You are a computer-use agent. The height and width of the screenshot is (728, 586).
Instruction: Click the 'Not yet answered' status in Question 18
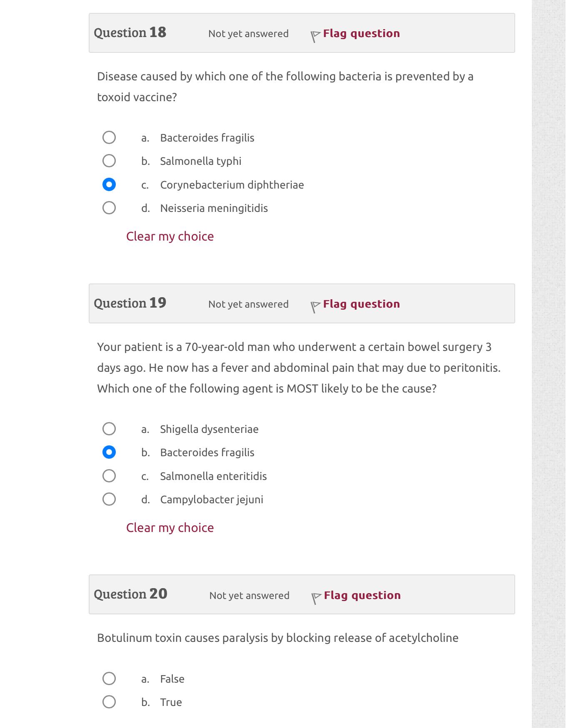pyautogui.click(x=248, y=34)
